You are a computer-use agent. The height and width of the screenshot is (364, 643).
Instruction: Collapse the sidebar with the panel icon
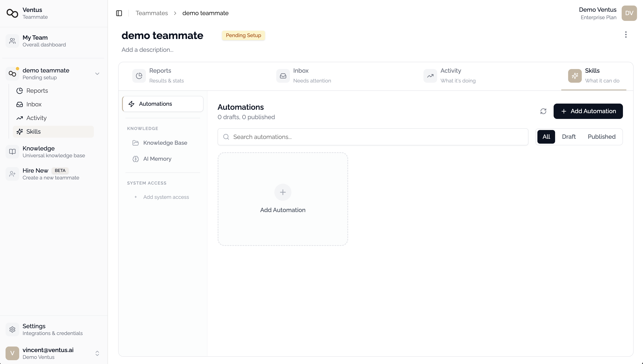pos(119,13)
